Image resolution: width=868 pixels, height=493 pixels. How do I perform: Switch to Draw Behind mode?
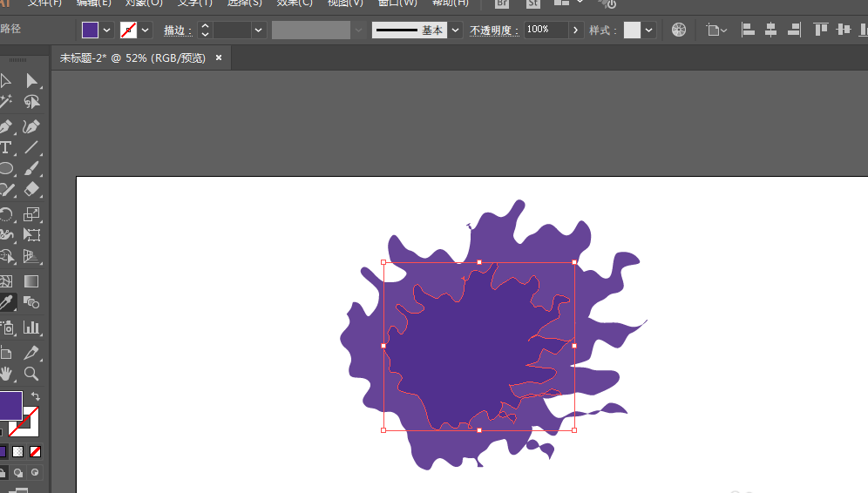tap(18, 472)
